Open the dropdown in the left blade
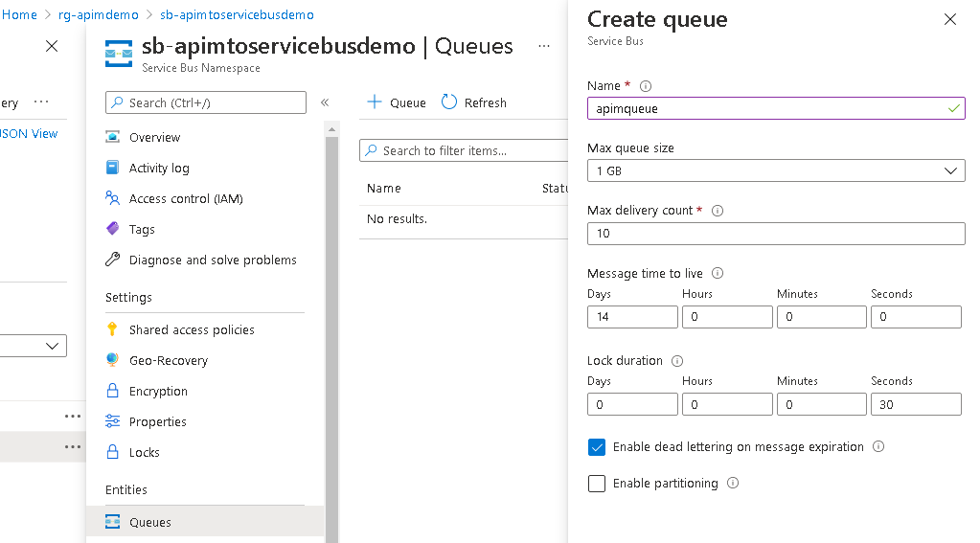 [x=34, y=346]
